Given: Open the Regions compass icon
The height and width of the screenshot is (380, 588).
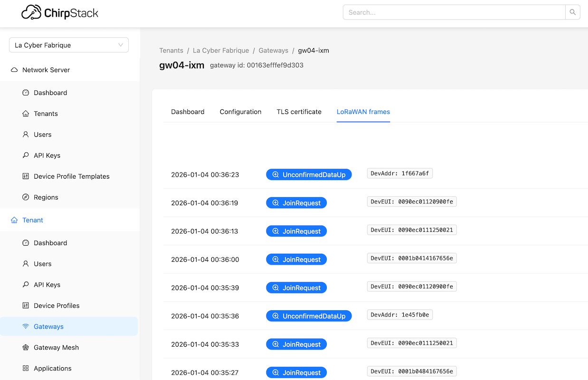Looking at the screenshot, I should point(25,197).
